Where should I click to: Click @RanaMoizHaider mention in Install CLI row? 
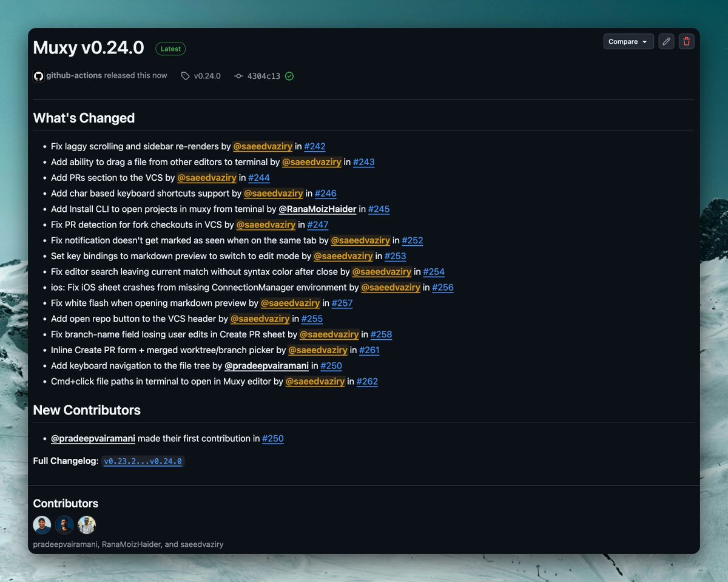click(x=317, y=209)
